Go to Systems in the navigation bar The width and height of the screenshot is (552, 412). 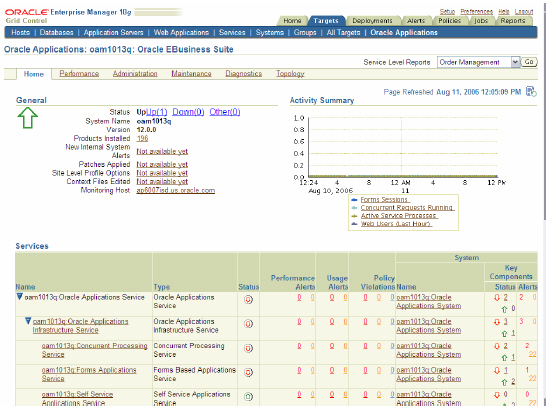tap(270, 32)
